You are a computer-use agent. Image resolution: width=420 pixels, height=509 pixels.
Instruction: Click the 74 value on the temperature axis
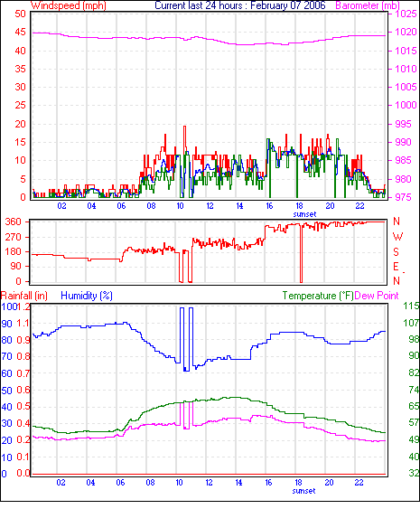pyautogui.click(x=414, y=390)
